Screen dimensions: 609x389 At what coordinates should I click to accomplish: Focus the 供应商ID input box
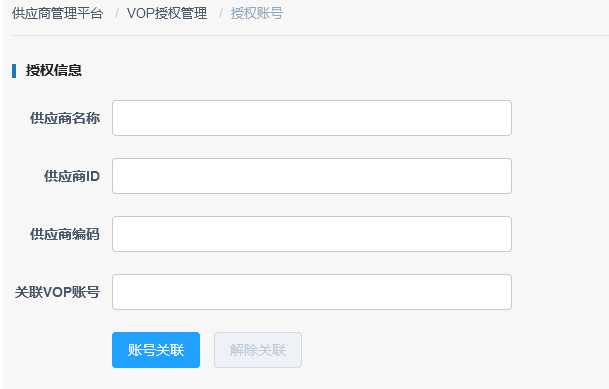pos(312,176)
